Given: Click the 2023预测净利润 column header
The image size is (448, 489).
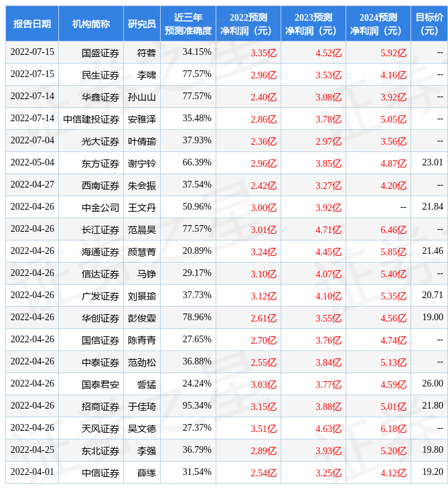Looking at the screenshot, I should pos(313,23).
